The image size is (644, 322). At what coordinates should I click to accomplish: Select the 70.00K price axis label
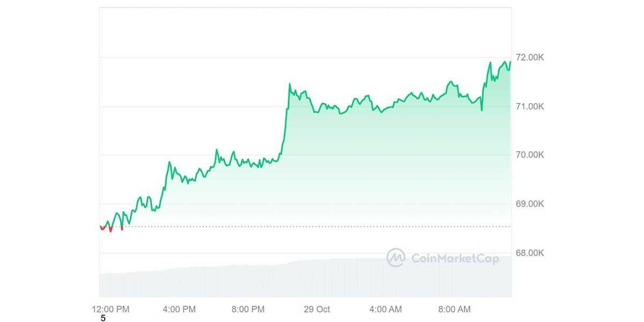click(530, 155)
